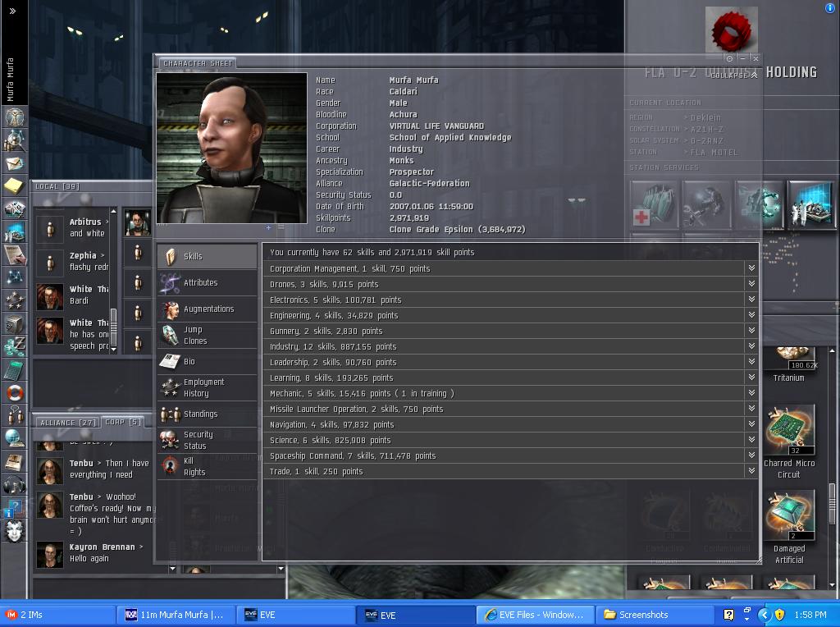Open the Factory/Science station service

coord(811,204)
